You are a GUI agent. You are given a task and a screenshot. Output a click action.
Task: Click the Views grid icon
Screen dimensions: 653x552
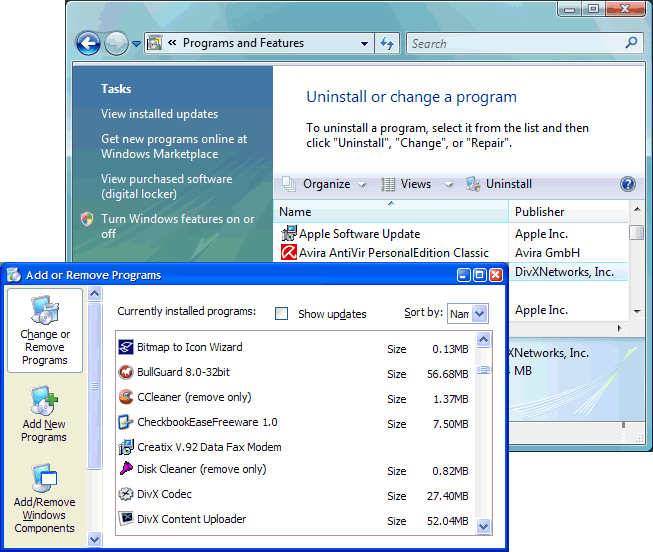click(388, 184)
